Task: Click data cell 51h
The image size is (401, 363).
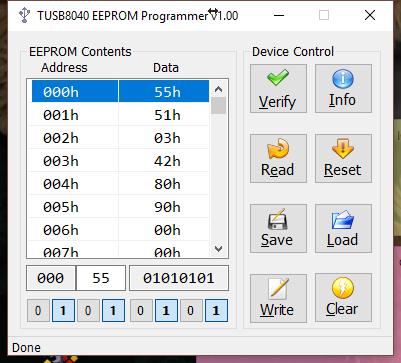Action: click(164, 115)
